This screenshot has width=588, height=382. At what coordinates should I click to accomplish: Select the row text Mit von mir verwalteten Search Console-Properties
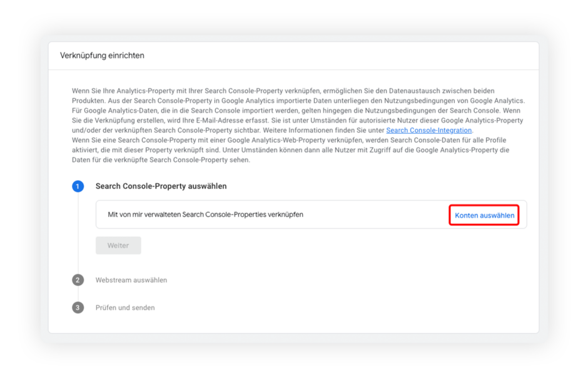(206, 214)
